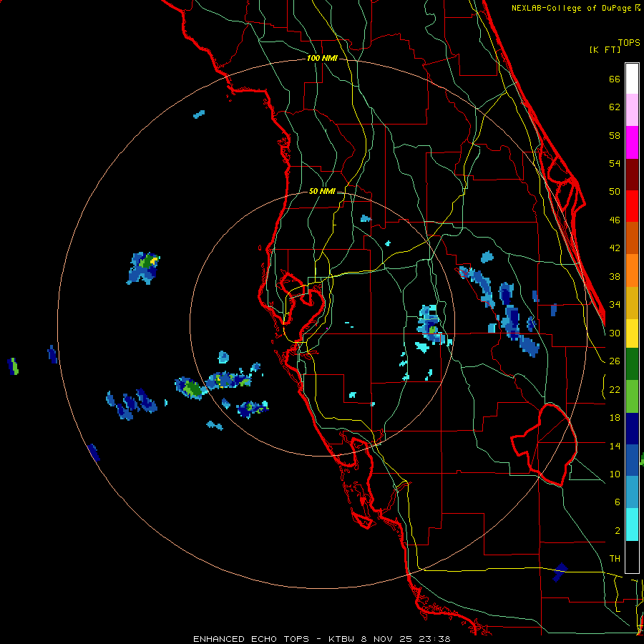Pick the dark orange legend swatch
This screenshot has width=644, height=644.
[x=632, y=238]
